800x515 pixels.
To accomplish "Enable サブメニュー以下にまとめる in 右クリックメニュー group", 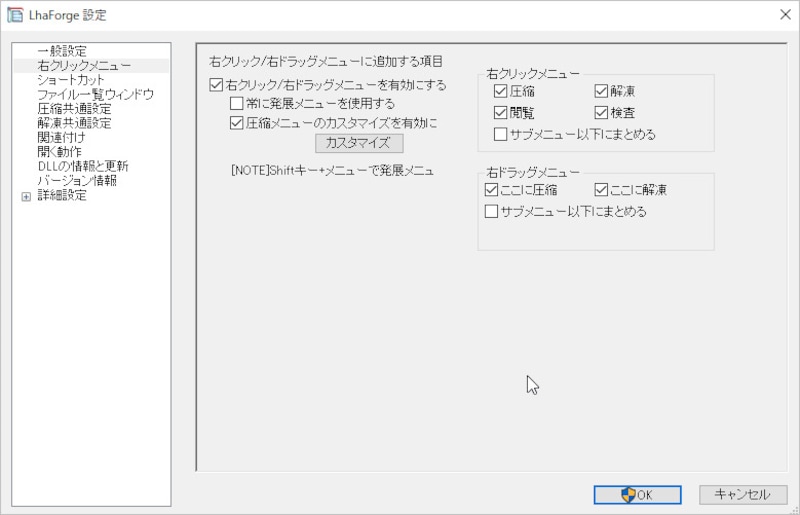I will [501, 134].
